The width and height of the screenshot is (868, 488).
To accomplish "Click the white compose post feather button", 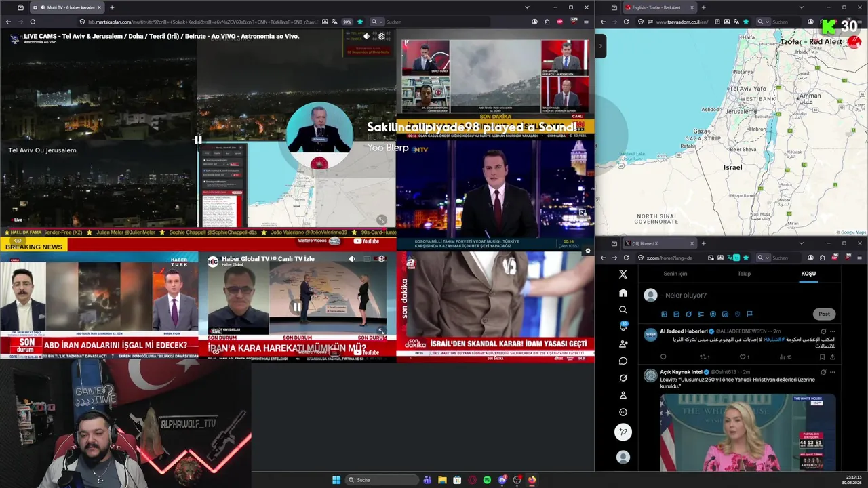I will [x=623, y=432].
